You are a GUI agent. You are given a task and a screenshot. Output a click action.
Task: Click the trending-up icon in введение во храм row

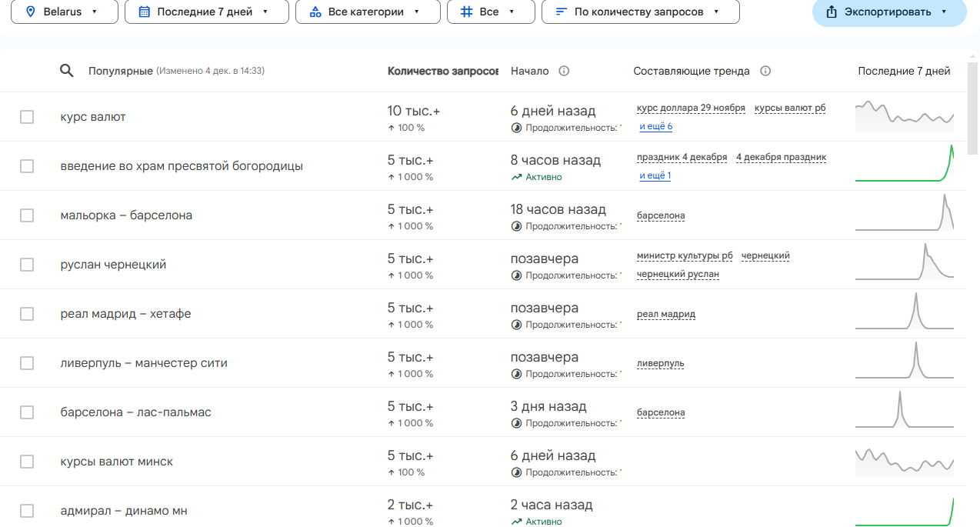tap(516, 177)
